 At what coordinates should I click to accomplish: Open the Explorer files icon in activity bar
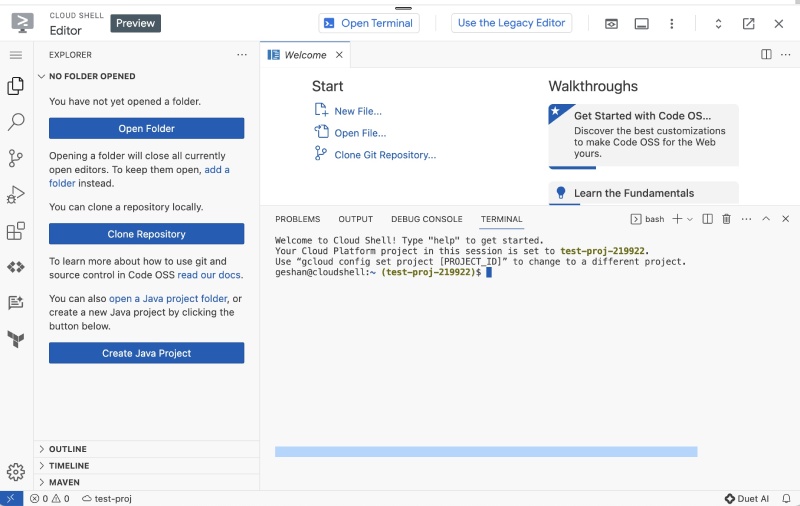[x=16, y=86]
